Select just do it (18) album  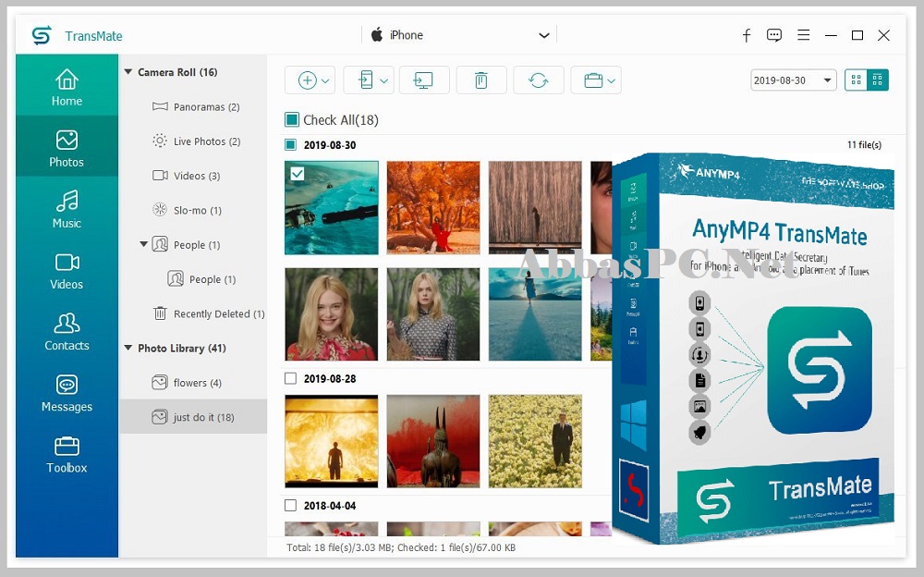(x=193, y=417)
